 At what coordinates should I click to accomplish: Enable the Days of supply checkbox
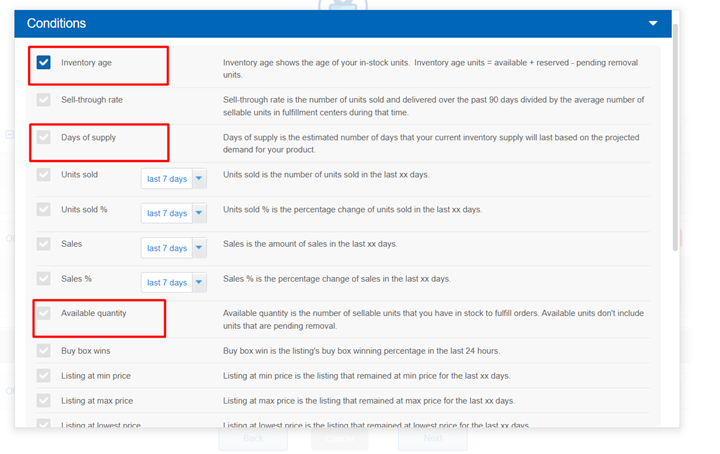click(x=44, y=137)
